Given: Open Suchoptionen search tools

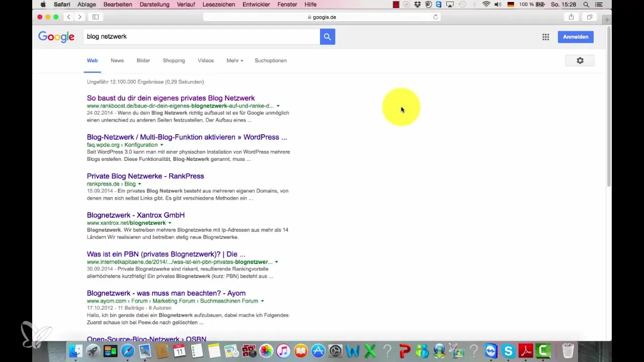Looking at the screenshot, I should (x=271, y=60).
